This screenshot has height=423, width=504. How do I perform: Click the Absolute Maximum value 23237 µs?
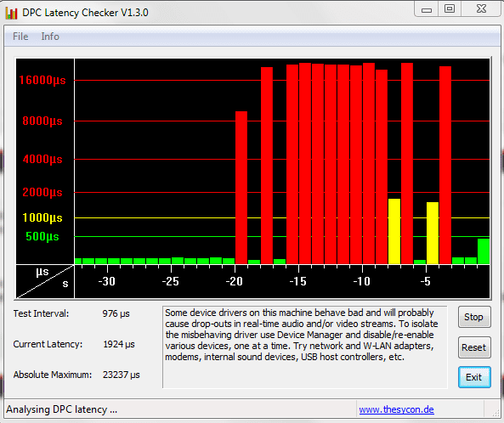coord(122,375)
